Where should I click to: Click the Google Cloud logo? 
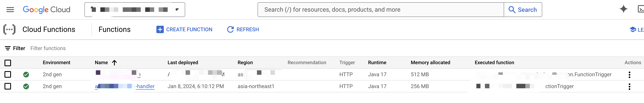coord(46,10)
